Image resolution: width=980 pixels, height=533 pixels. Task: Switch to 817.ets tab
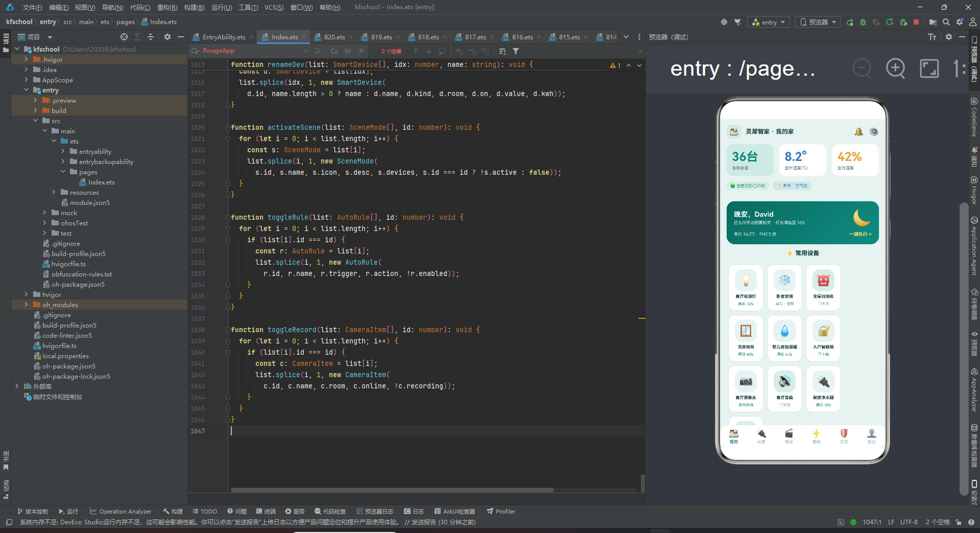pyautogui.click(x=475, y=37)
